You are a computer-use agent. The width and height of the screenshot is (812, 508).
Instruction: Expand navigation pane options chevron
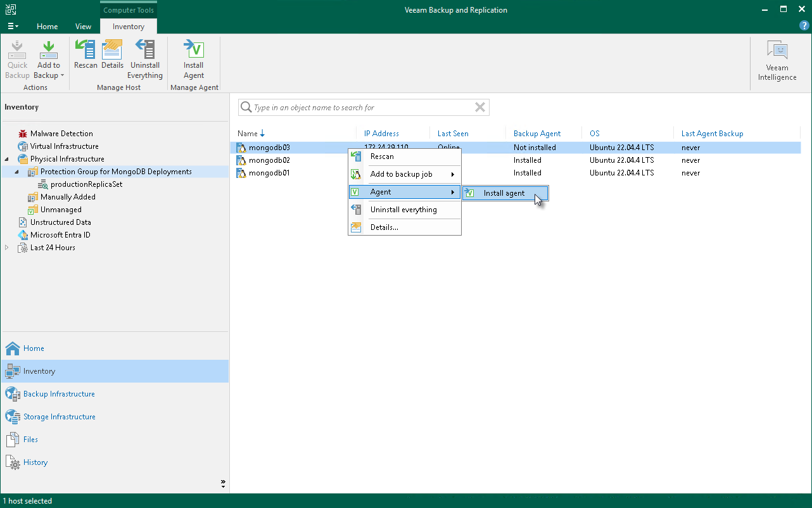coord(223,484)
